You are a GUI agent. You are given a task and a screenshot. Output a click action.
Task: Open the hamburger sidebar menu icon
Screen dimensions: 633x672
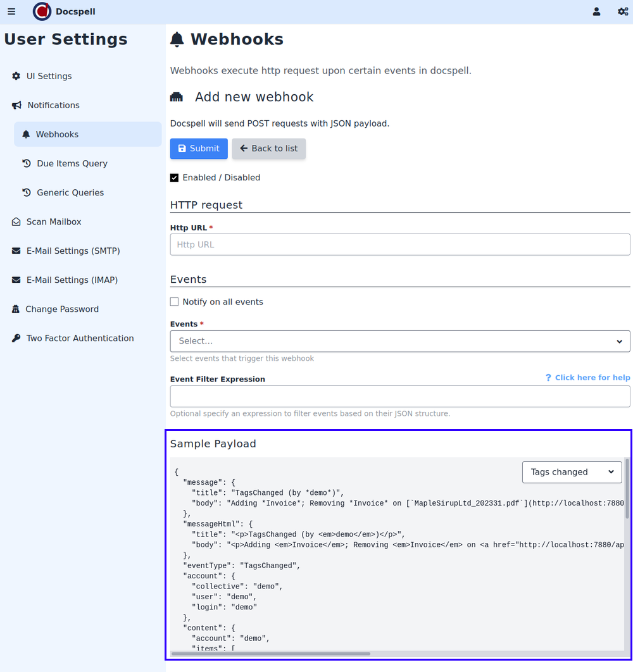[x=11, y=11]
